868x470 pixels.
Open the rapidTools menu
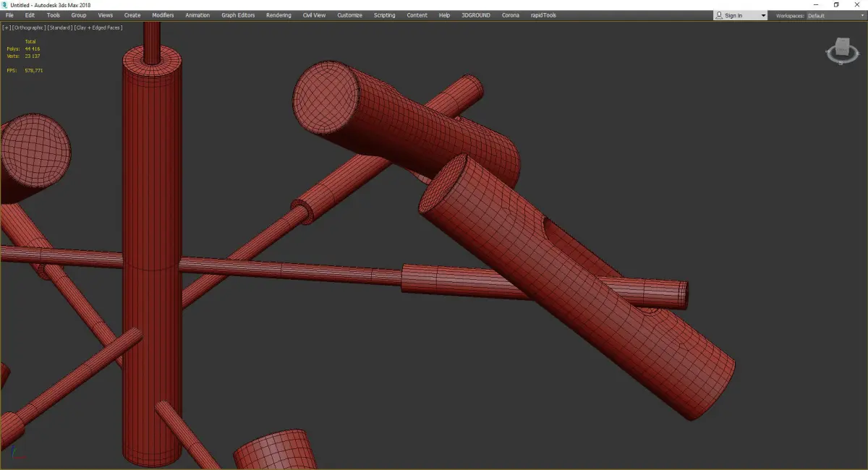(543, 15)
